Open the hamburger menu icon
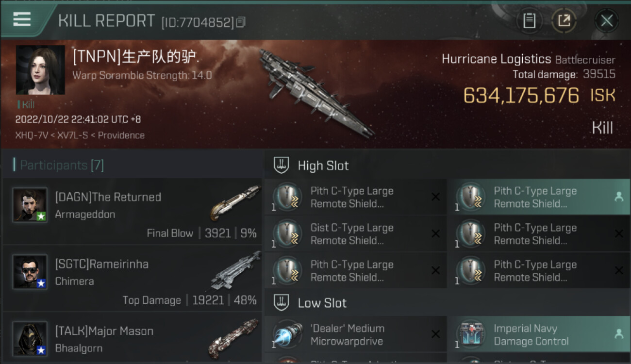The height and width of the screenshot is (364, 631). click(22, 19)
